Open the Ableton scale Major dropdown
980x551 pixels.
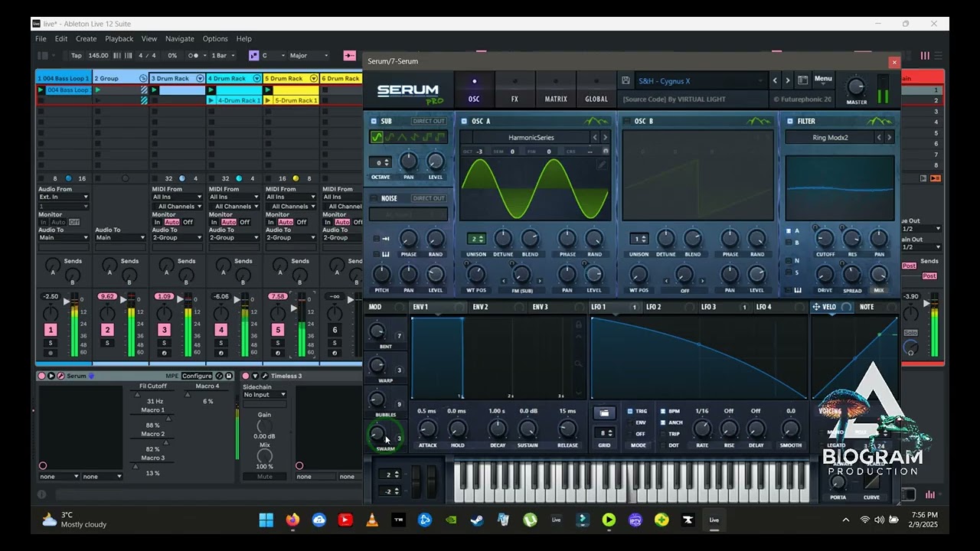[309, 55]
